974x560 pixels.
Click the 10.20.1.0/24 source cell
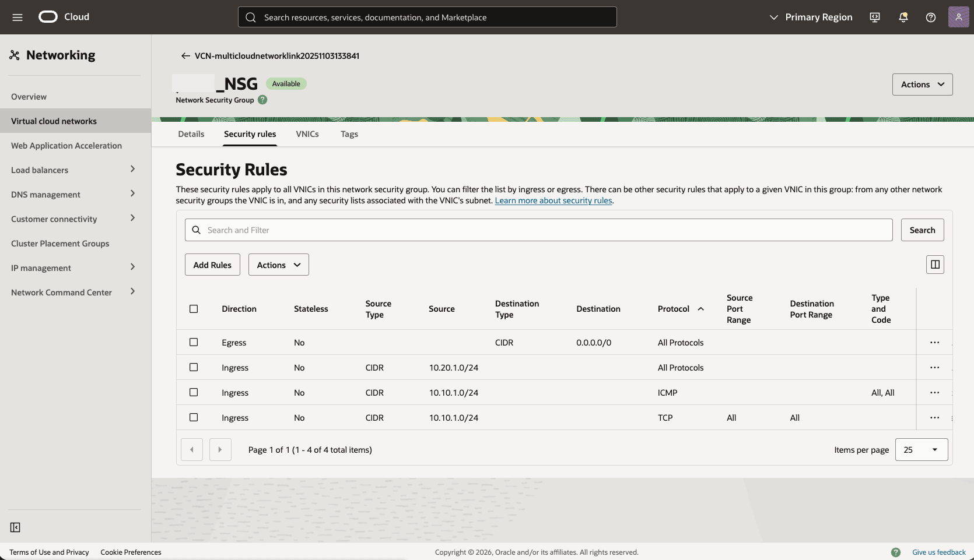[x=454, y=368]
